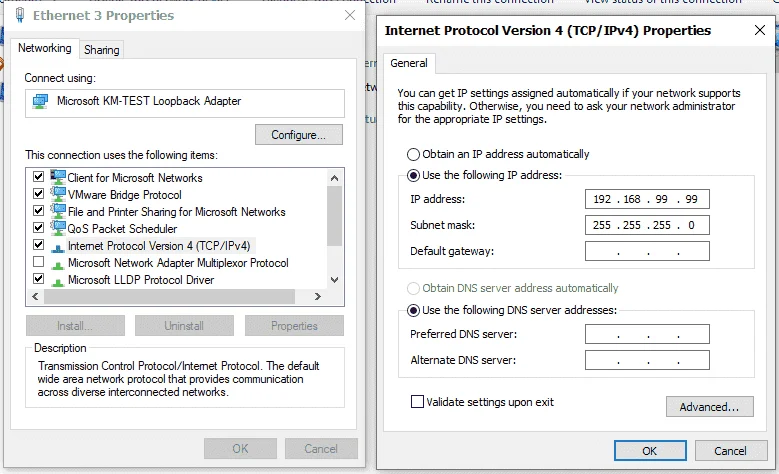
Task: Uncheck VMware Bridge Protocol
Action: pos(38,193)
